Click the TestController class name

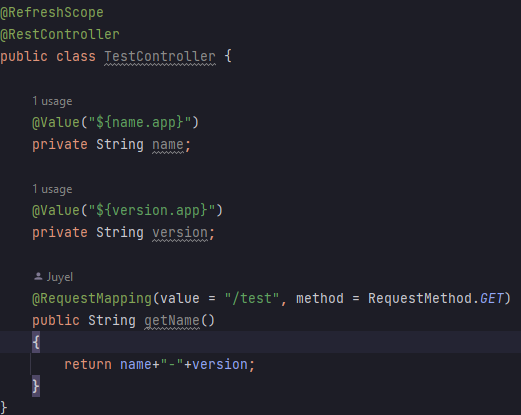(x=160, y=56)
